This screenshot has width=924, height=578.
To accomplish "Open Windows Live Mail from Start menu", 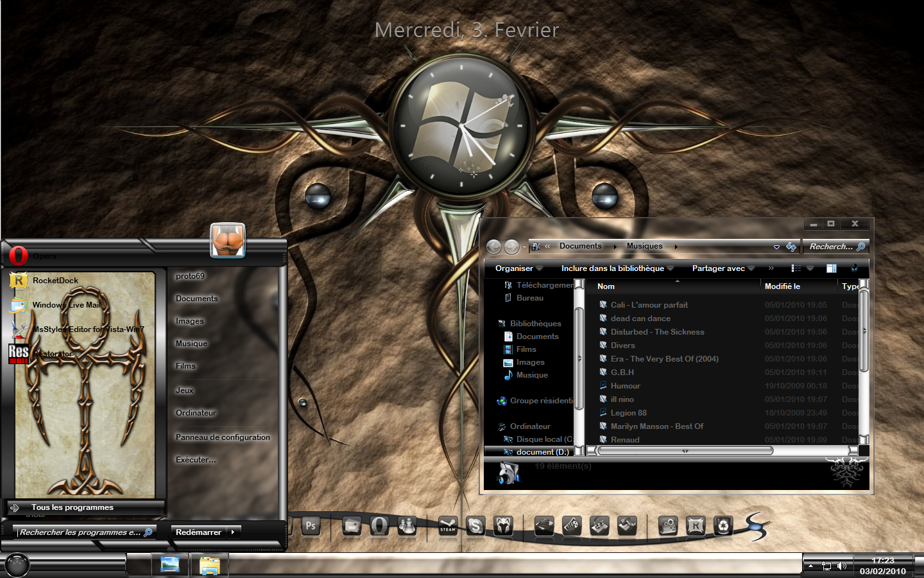I will pyautogui.click(x=56, y=305).
